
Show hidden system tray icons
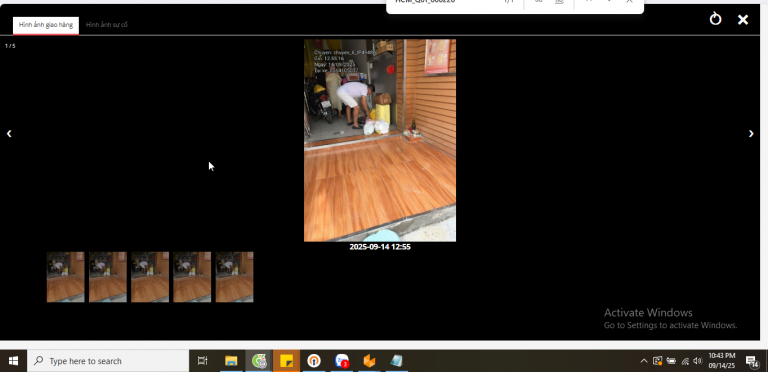[x=644, y=361]
